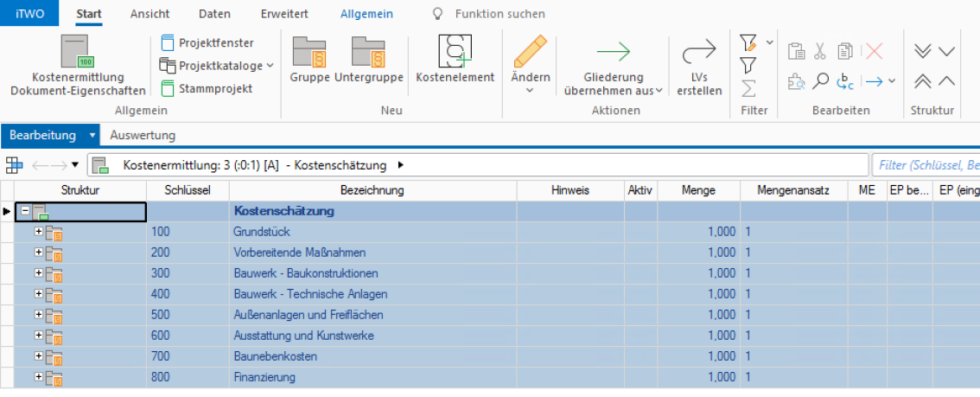Viewport: 980px width, 397px height.
Task: Click the Sigma sum icon
Action: [x=748, y=88]
